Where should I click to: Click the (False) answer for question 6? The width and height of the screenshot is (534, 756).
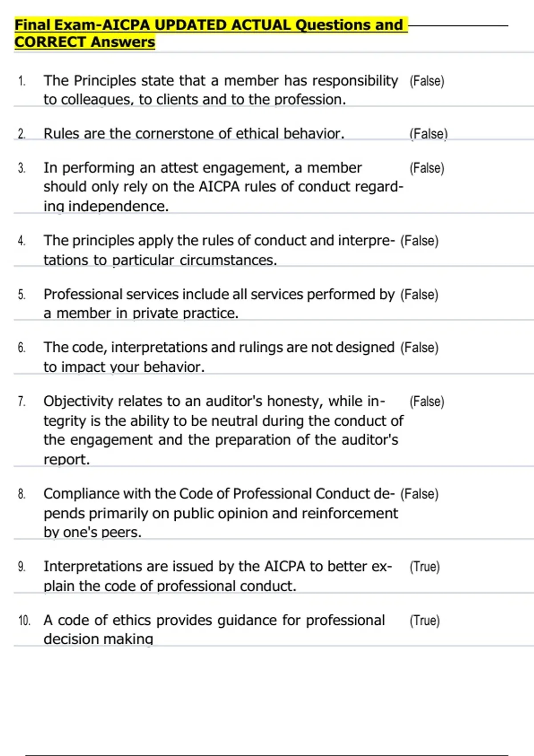point(419,347)
